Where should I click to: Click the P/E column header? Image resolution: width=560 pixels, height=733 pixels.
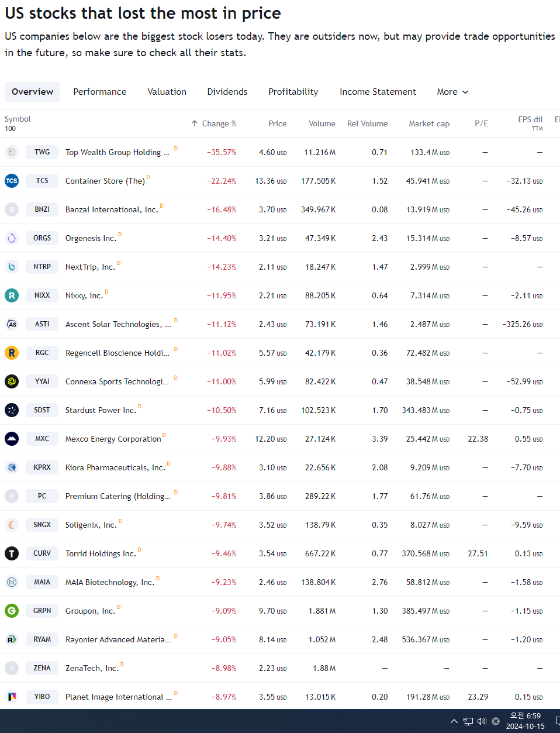coord(482,123)
